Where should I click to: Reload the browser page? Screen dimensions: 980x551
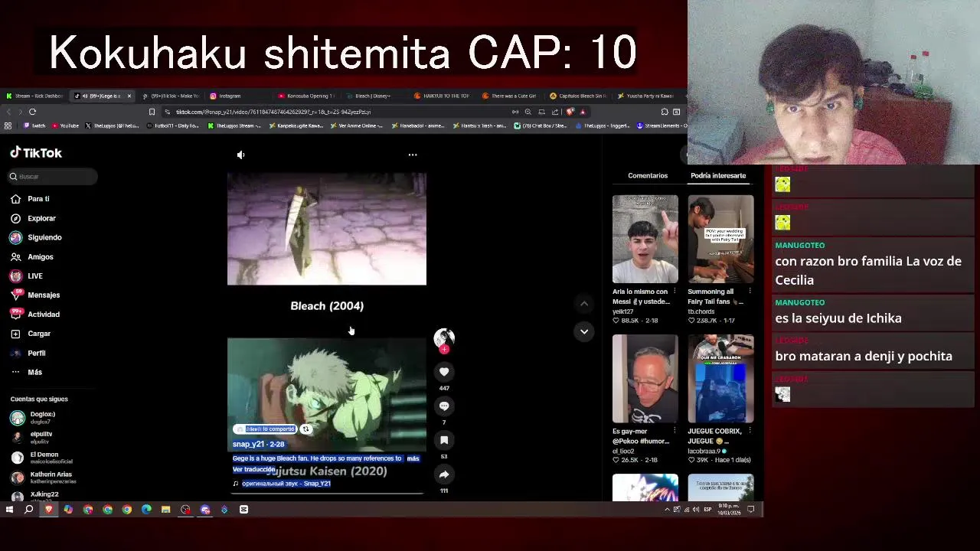click(32, 112)
